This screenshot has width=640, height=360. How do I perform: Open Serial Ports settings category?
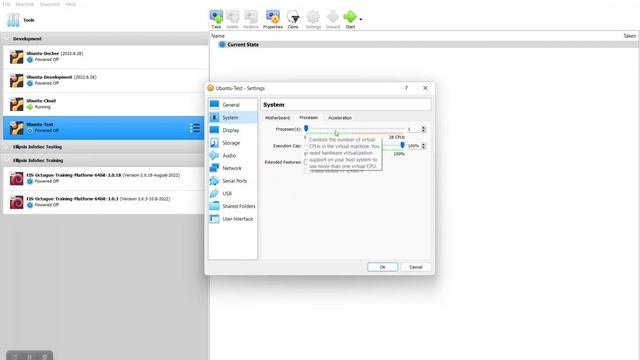[233, 181]
